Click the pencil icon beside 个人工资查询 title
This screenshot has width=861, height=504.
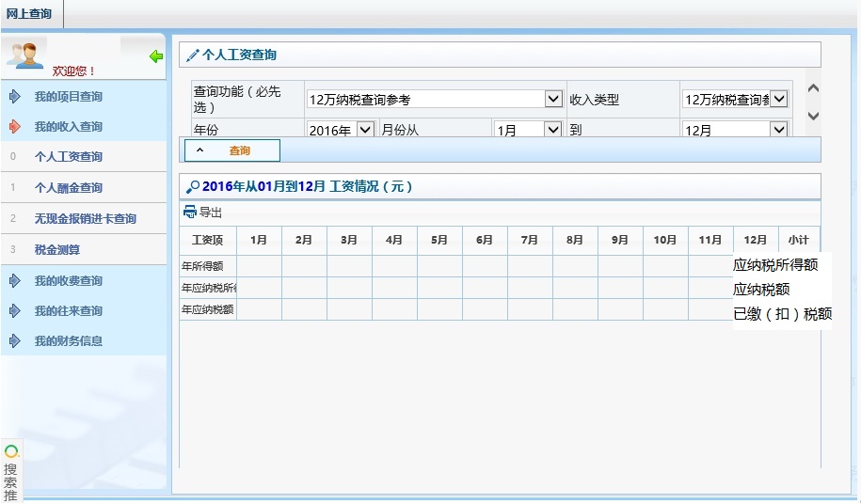point(193,55)
